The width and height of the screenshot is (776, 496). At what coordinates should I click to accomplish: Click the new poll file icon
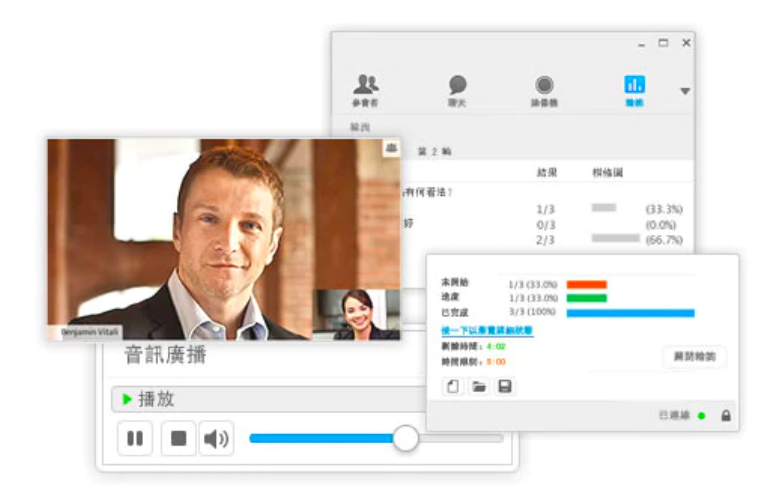(453, 386)
